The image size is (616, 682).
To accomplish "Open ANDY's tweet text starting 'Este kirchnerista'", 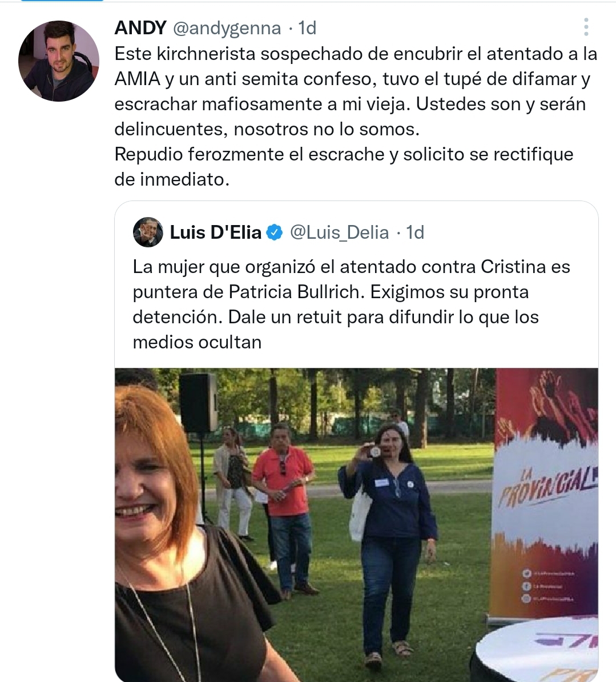I will 356,91.
